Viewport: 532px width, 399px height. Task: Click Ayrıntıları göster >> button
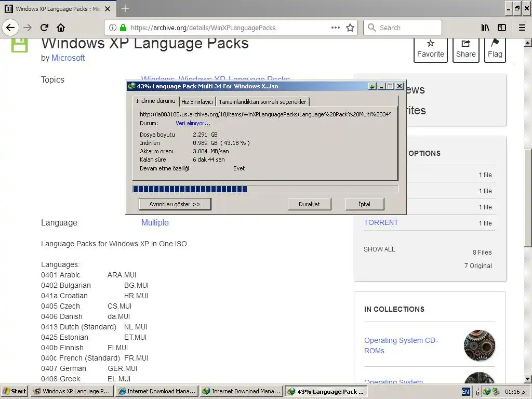[175, 204]
